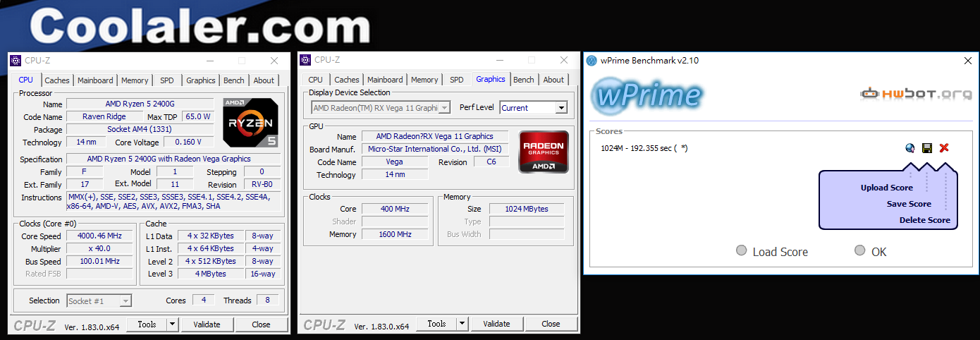Click the Socket AM4 (1331) package value
The height and width of the screenshot is (340, 980).
pyautogui.click(x=140, y=130)
